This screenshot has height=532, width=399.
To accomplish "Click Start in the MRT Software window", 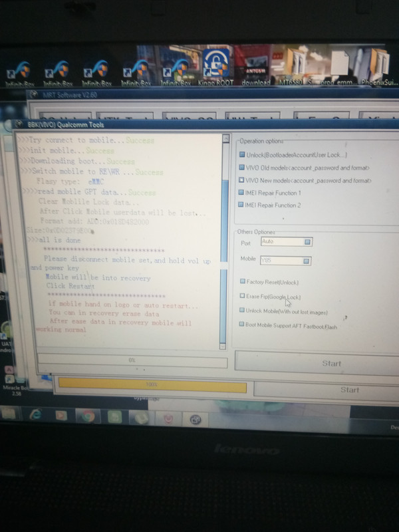I will coord(350,390).
